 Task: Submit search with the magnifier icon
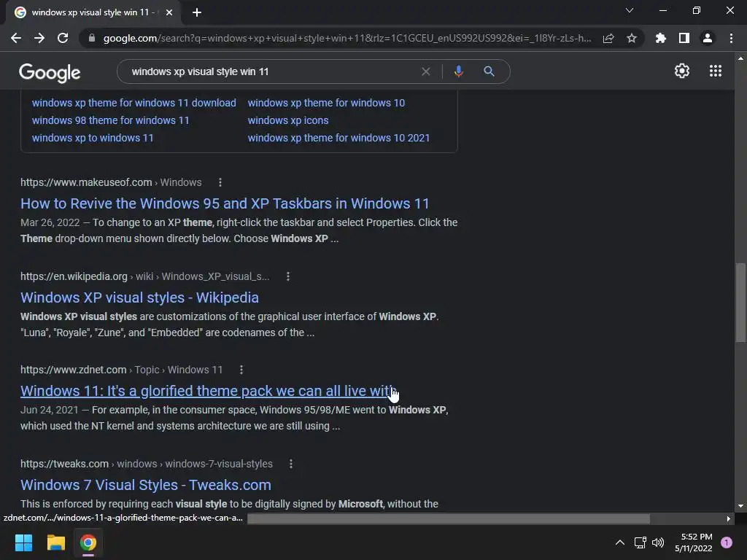[x=489, y=71]
